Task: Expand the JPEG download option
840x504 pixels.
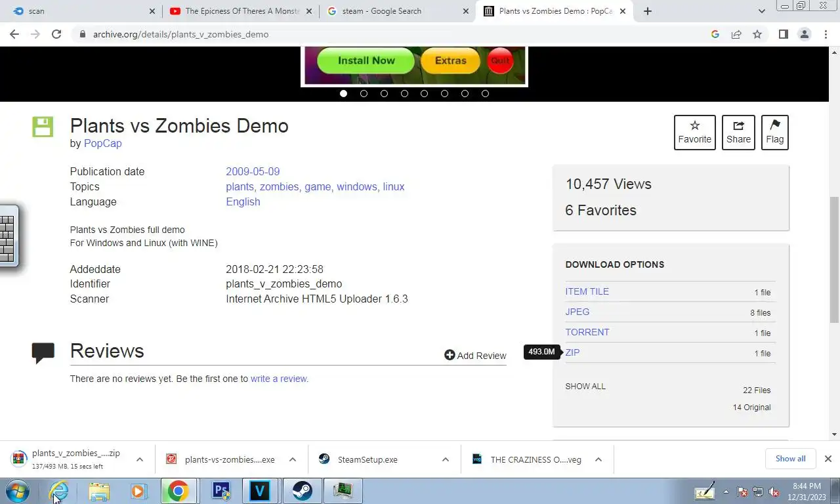Action: 577,312
